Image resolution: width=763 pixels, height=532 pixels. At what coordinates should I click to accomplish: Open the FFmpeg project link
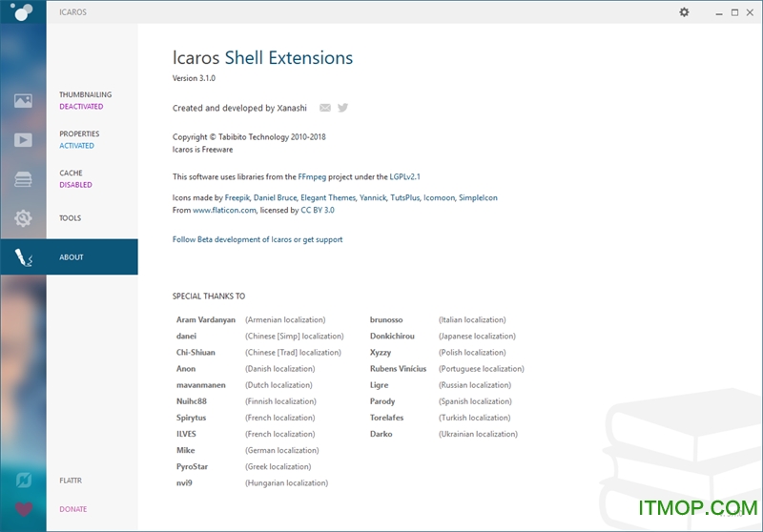[313, 176]
